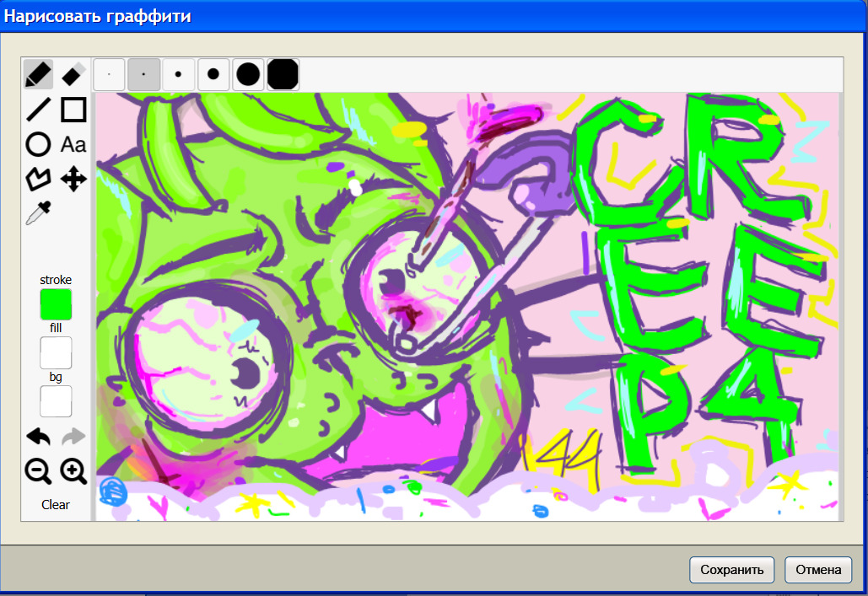The width and height of the screenshot is (868, 596).
Task: Open the green stroke color swatch
Action: coord(56,304)
